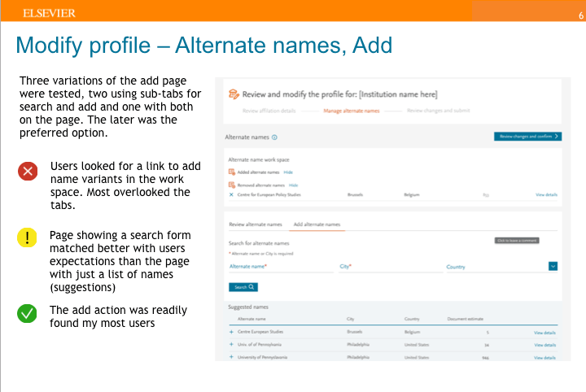Click the Removed alternate names icon
The width and height of the screenshot is (586, 392).
[232, 185]
